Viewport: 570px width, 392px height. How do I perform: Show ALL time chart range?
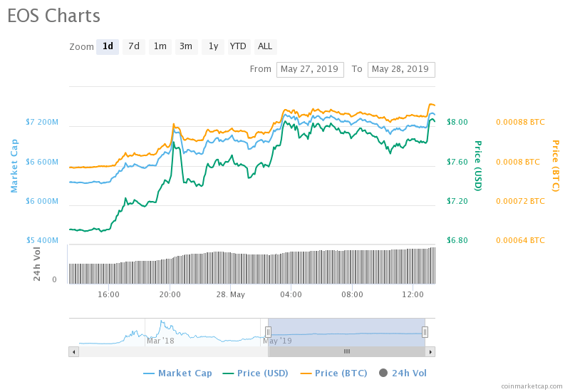point(265,46)
